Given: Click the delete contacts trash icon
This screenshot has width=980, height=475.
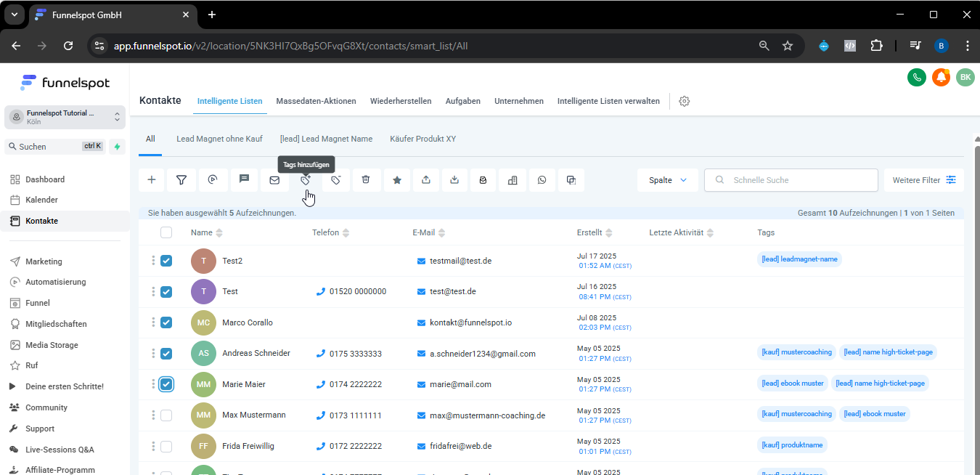Looking at the screenshot, I should click(367, 180).
